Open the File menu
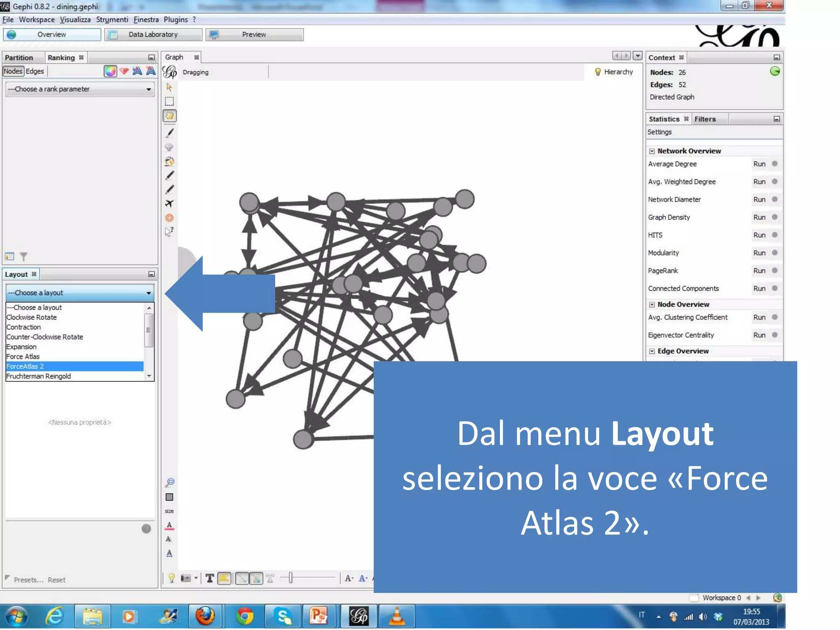 click(8, 20)
